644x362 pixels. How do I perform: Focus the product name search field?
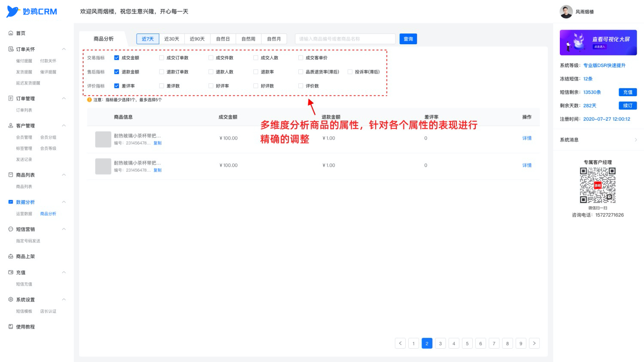click(345, 39)
